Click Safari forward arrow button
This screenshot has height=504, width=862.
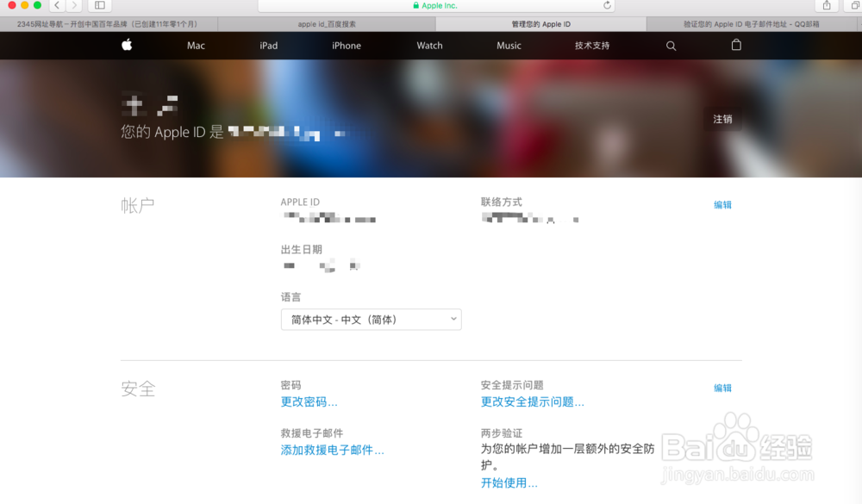click(x=74, y=5)
